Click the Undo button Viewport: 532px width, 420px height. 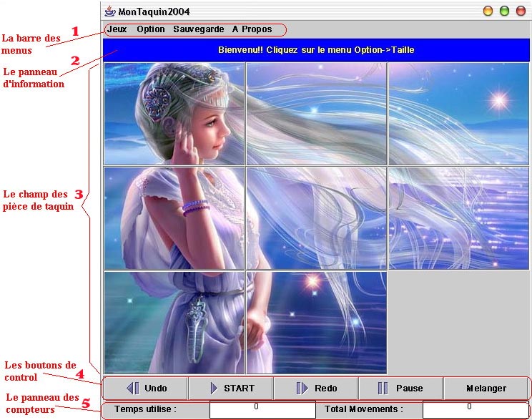pos(145,388)
